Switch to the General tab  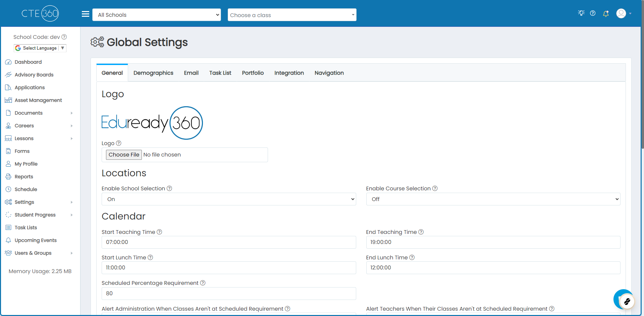tap(112, 73)
